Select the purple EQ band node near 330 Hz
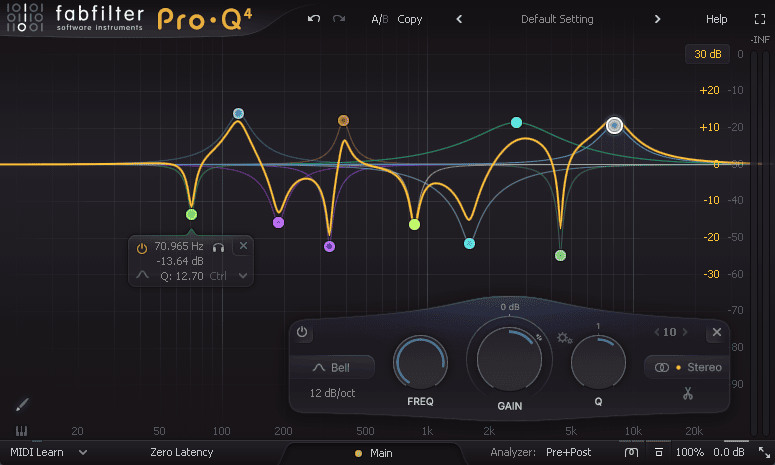The height and width of the screenshot is (465, 775). [329, 246]
